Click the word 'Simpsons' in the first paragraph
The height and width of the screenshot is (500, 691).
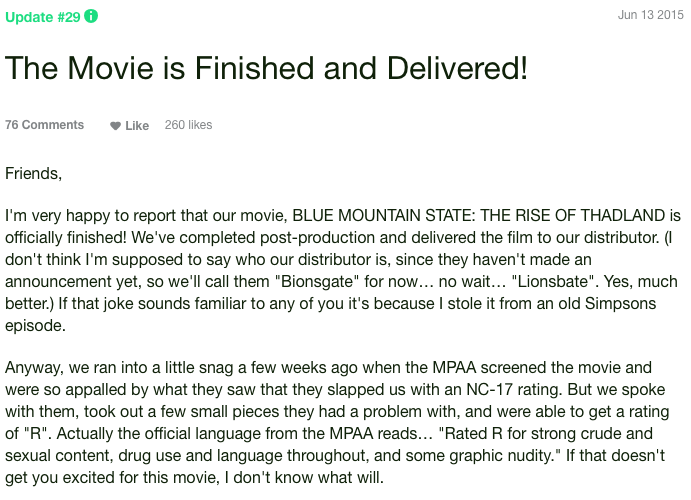[x=620, y=304]
